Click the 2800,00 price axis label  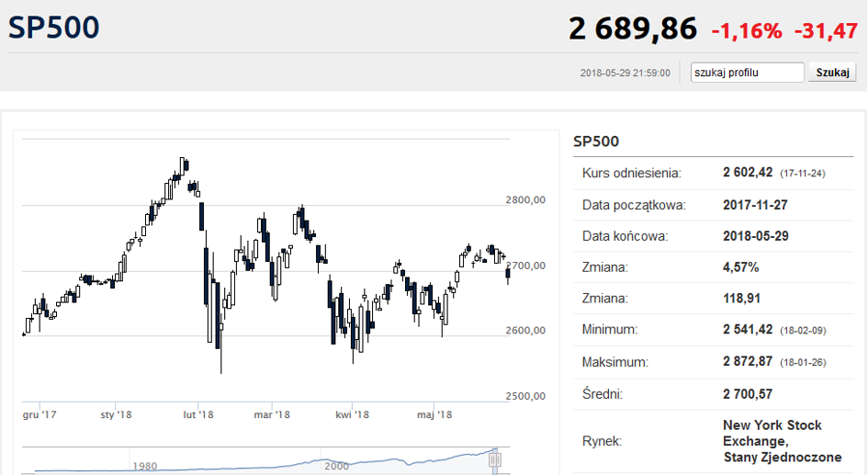(525, 200)
